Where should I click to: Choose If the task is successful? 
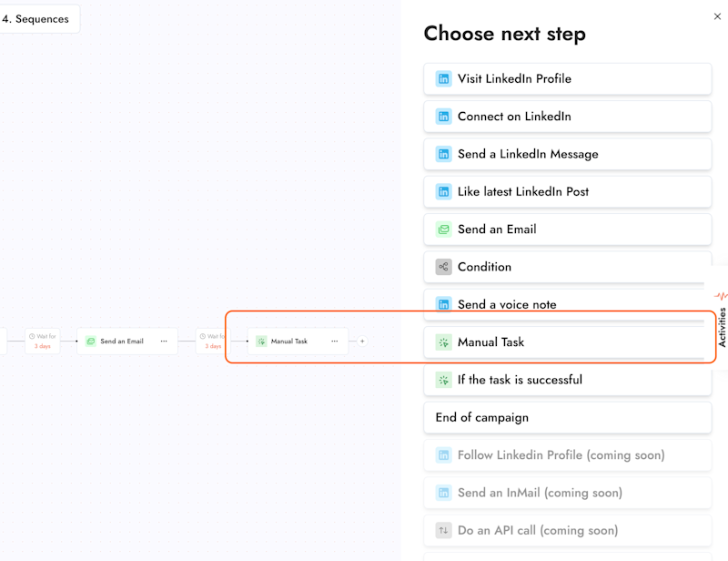click(x=567, y=380)
